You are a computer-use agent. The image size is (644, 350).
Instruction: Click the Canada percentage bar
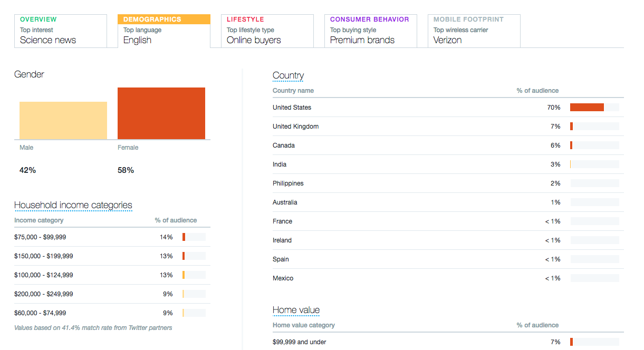[x=594, y=145]
